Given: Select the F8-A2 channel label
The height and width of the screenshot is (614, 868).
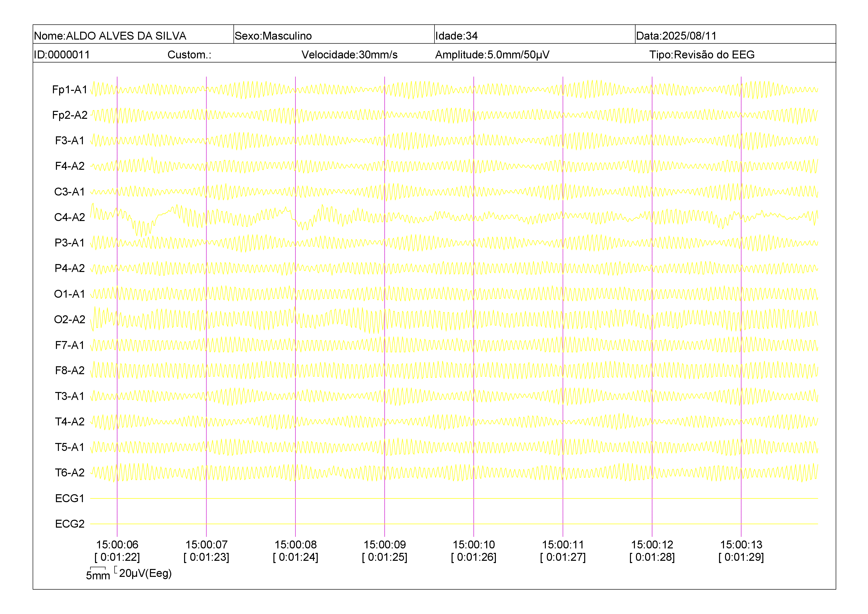Looking at the screenshot, I should point(70,370).
